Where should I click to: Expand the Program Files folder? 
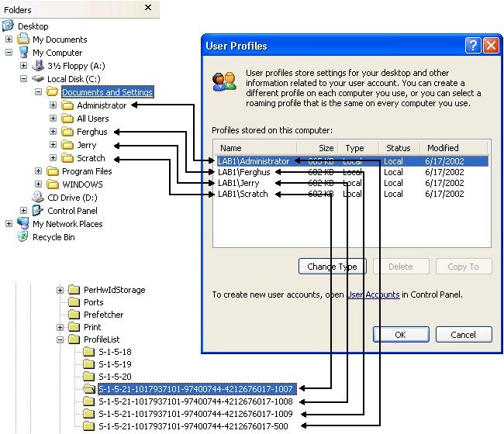(x=39, y=171)
